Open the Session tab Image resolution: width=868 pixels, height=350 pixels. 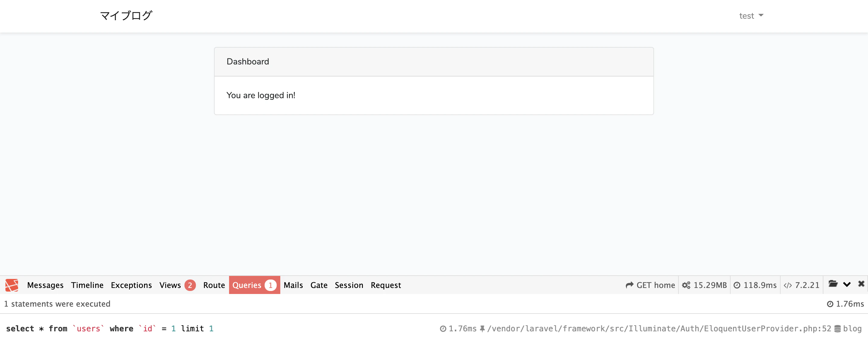[349, 285]
